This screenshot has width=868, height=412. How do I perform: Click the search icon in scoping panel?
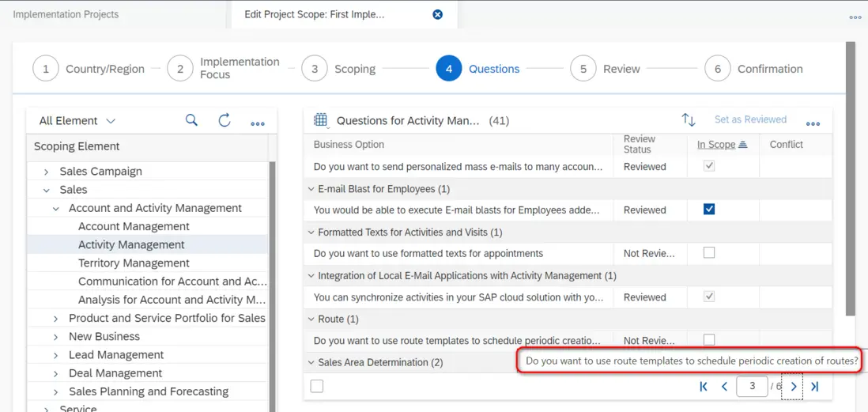coord(191,120)
